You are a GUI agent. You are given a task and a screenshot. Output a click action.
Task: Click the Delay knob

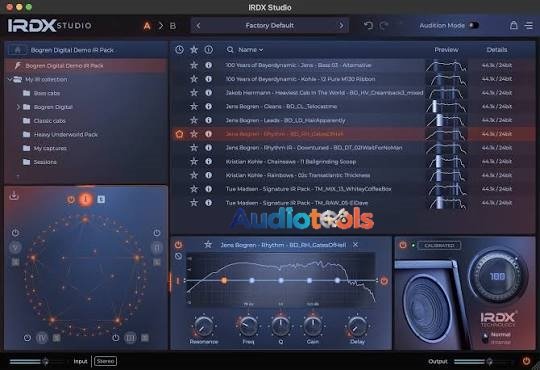click(x=357, y=326)
